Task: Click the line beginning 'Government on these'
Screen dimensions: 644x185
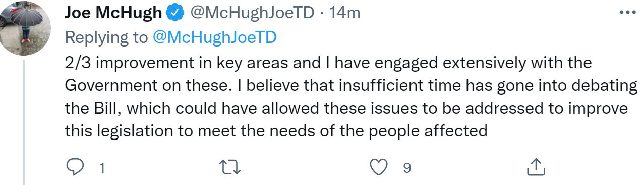Action: click(x=351, y=85)
